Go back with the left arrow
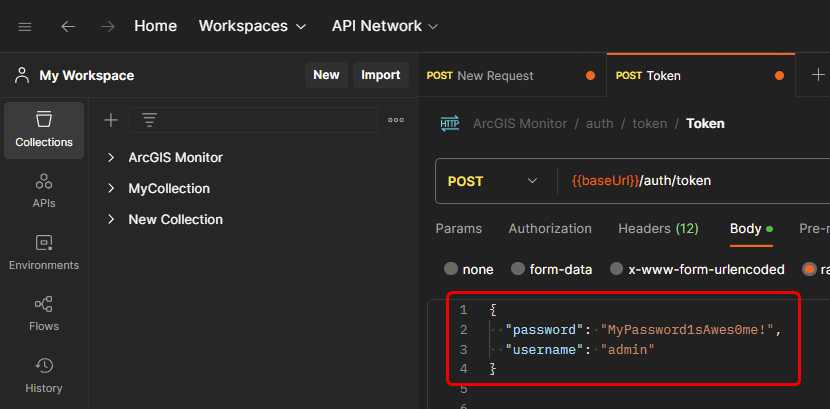830x409 pixels. [x=68, y=26]
